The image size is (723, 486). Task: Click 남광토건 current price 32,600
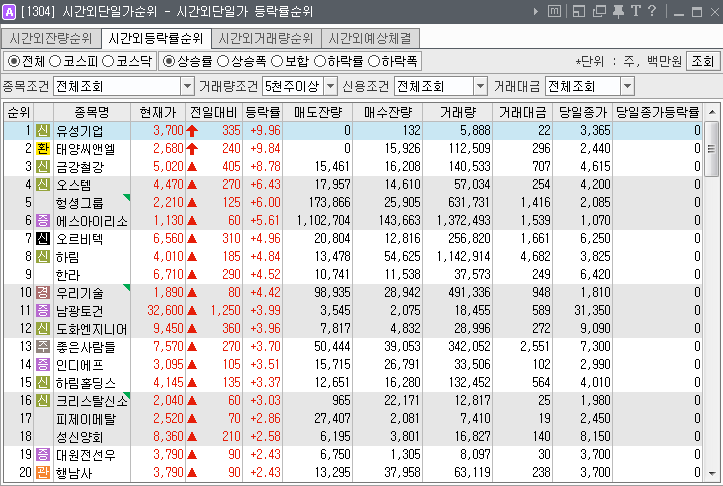coord(166,310)
